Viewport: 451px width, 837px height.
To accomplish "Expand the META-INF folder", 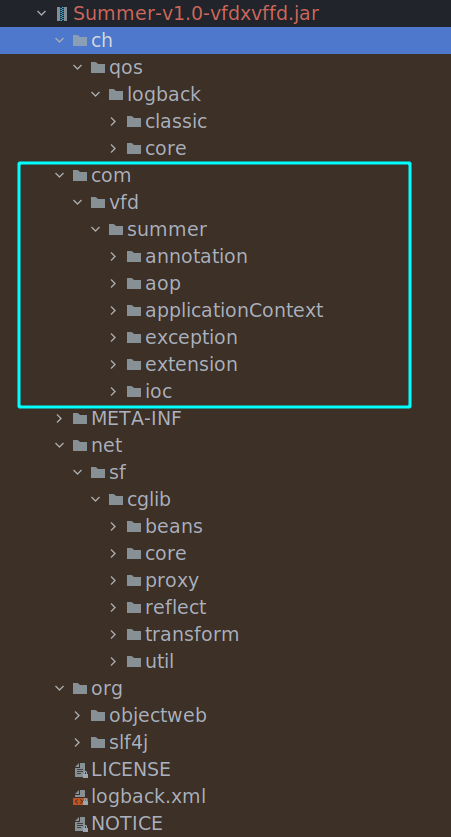I will coord(59,418).
